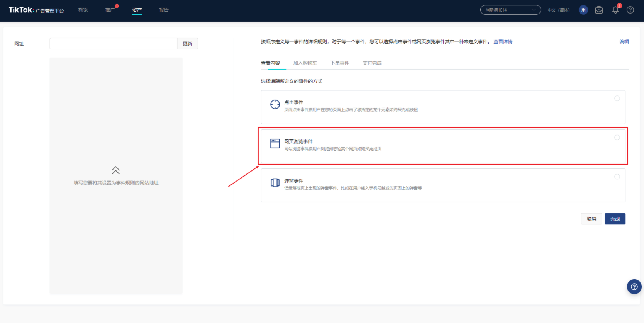Image resolution: width=644 pixels, height=323 pixels.
Task: Select the 弹窗事件 radio button
Action: pyautogui.click(x=617, y=177)
